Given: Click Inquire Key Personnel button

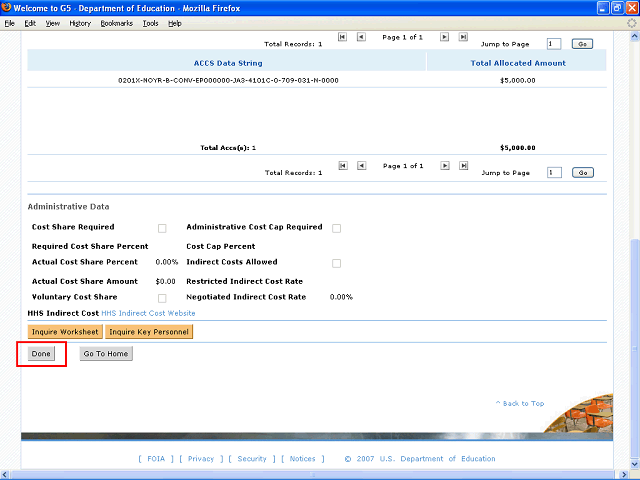Looking at the screenshot, I should [x=149, y=332].
